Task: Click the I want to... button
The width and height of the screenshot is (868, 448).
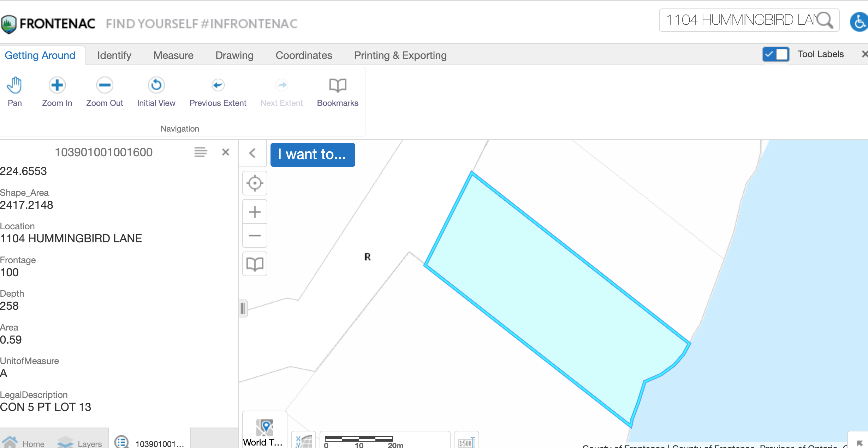Action: [313, 155]
